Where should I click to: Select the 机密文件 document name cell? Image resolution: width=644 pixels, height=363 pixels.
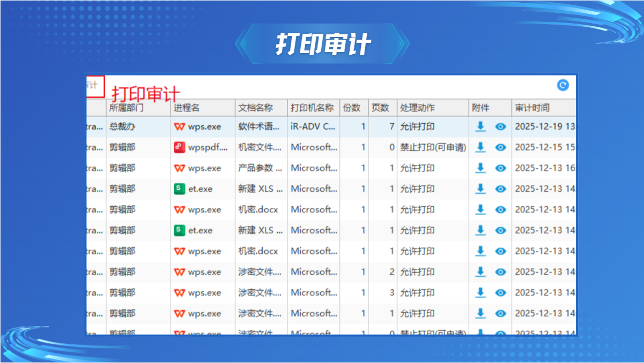261,147
